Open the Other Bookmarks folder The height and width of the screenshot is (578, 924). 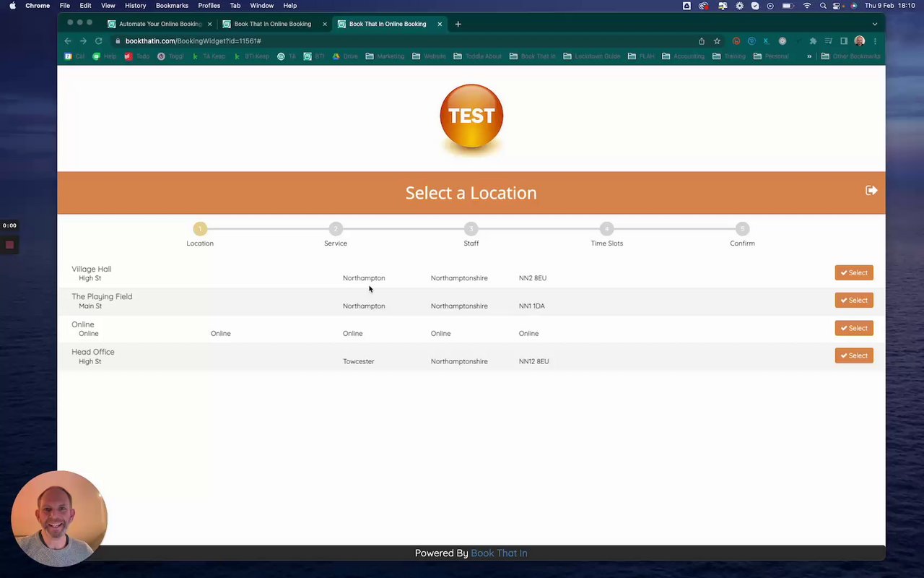(x=851, y=56)
